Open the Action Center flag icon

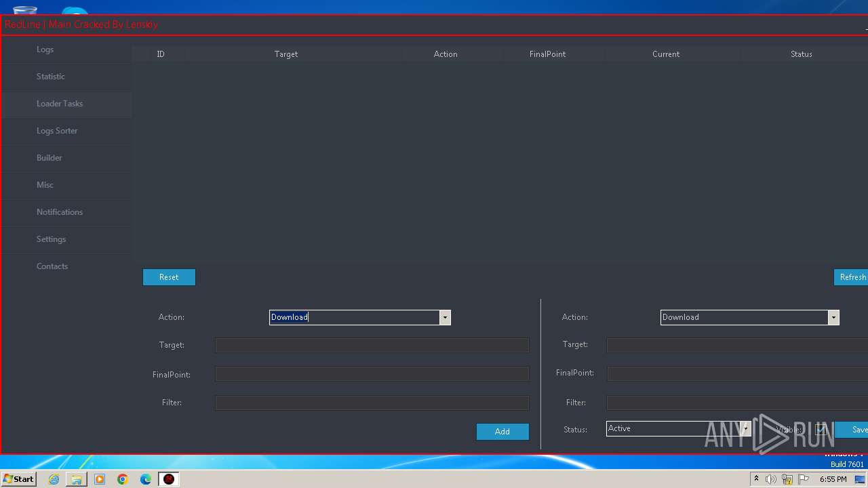tap(804, 479)
